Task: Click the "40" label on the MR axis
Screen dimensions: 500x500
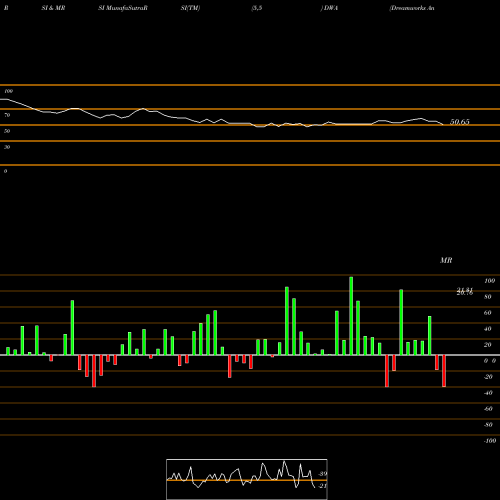Action: [x=488, y=329]
